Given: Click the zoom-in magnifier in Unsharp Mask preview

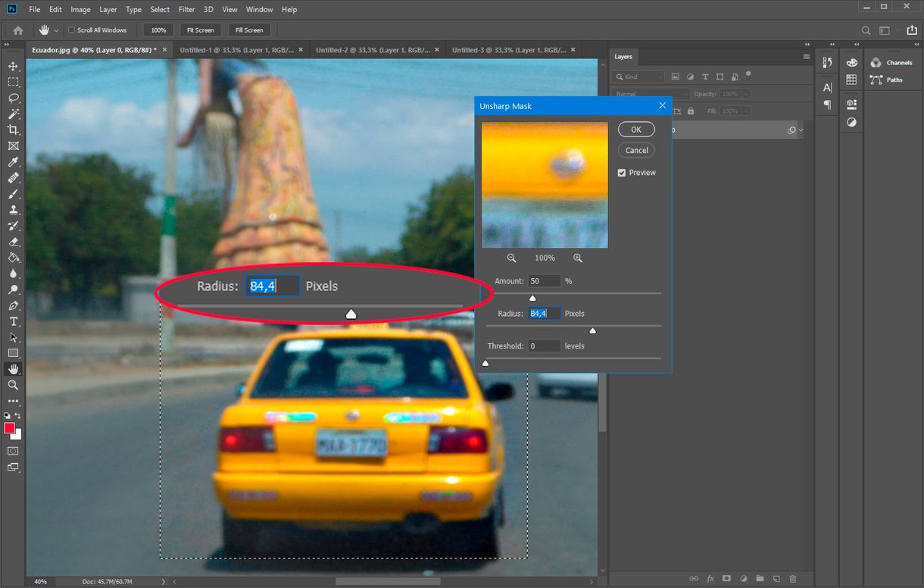Looking at the screenshot, I should 578,258.
